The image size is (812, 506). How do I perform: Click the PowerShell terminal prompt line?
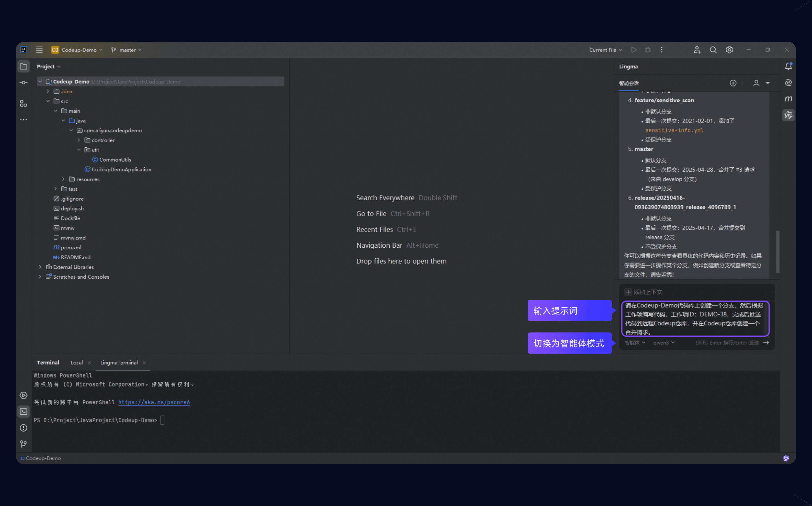point(99,420)
